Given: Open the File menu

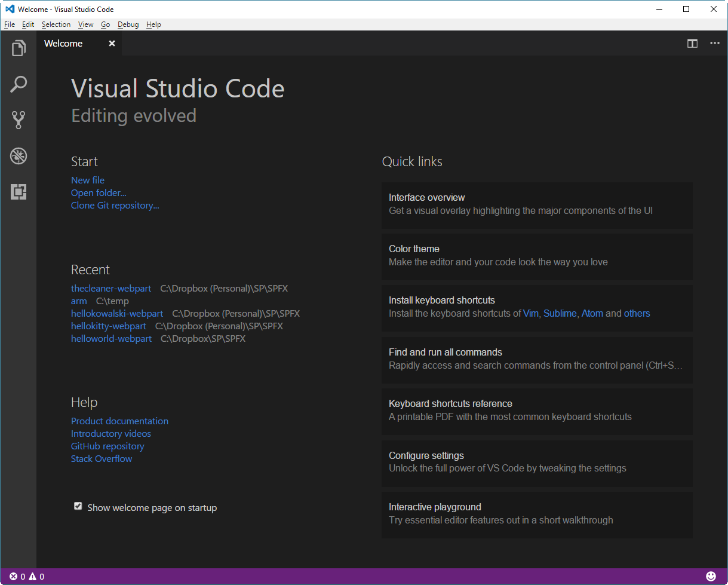Looking at the screenshot, I should pyautogui.click(x=9, y=24).
